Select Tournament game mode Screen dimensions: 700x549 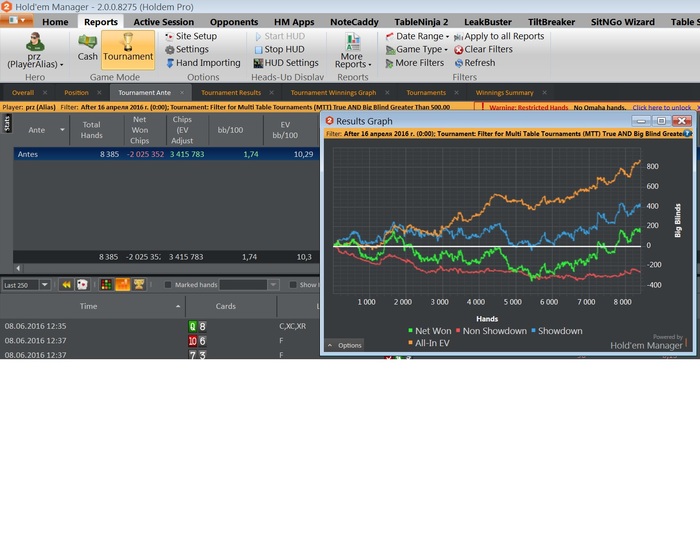(128, 49)
